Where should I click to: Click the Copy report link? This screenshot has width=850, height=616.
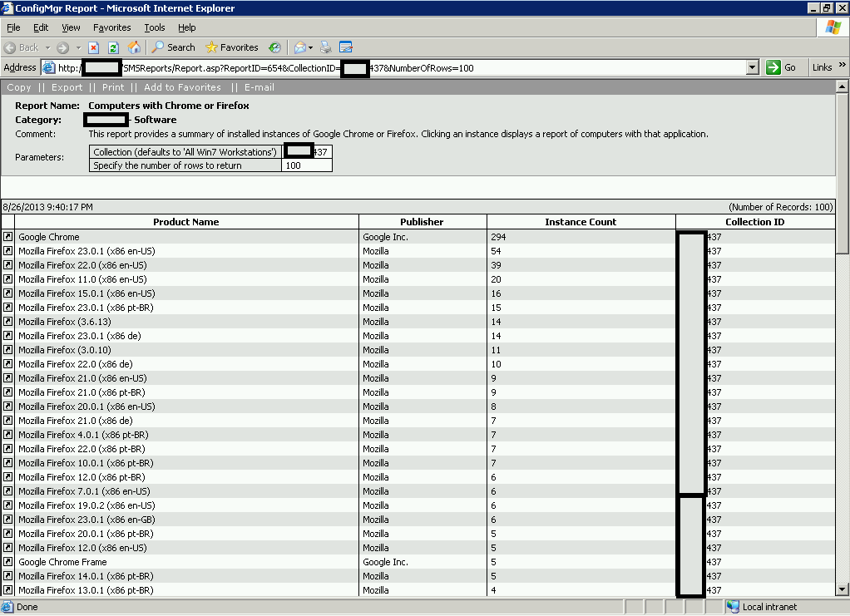[19, 87]
